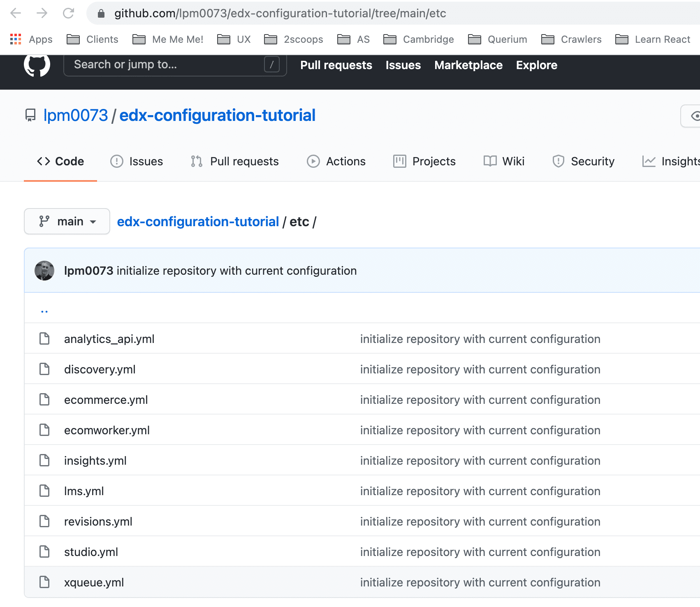The height and width of the screenshot is (607, 700).
Task: Click commit message on insights.yml row
Action: click(480, 461)
